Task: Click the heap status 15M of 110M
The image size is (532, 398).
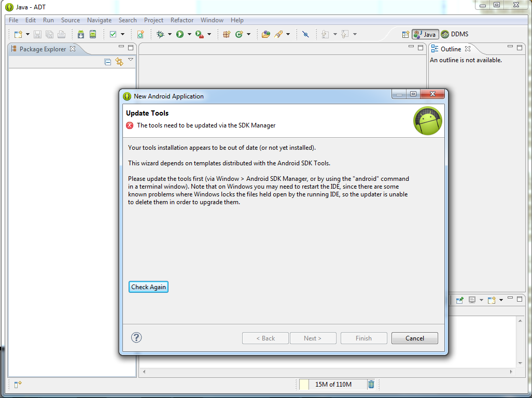Action: pos(333,384)
